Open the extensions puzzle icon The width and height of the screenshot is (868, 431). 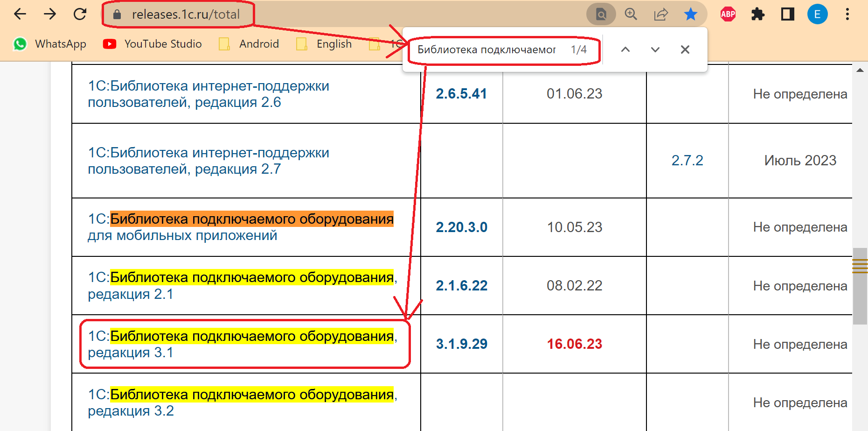coord(758,14)
